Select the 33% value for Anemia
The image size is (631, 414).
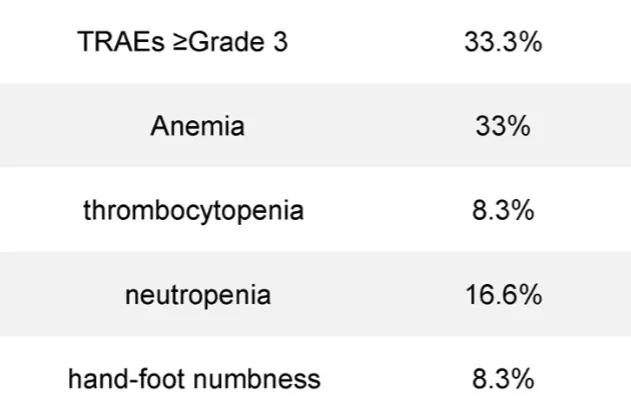(x=503, y=127)
